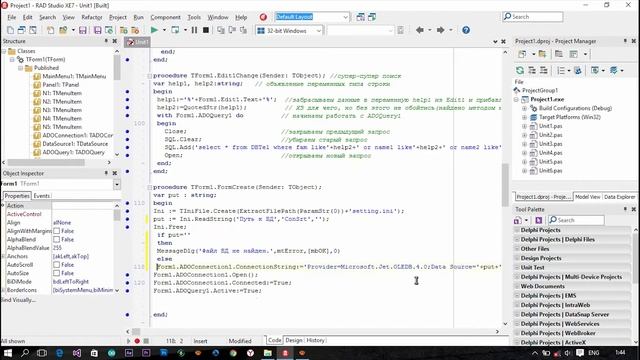Toggle breakpoint on the SQL.Clear line
The height and width of the screenshot is (360, 640).
point(127,139)
